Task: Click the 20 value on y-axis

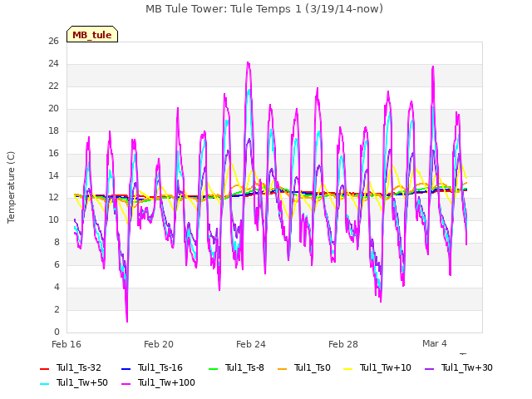Action: tap(53, 109)
